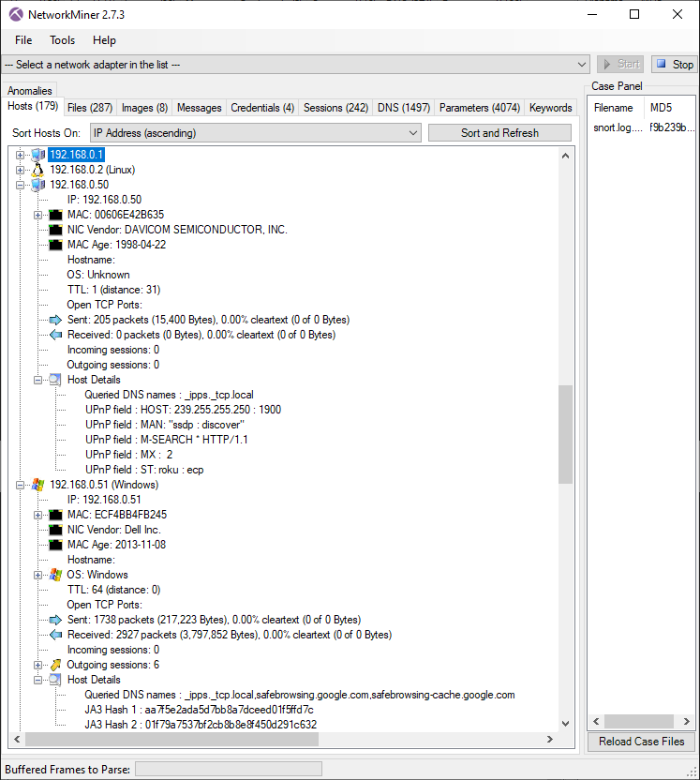Switch to the Credentials (4) tab
The width and height of the screenshot is (700, 780).
(262, 108)
